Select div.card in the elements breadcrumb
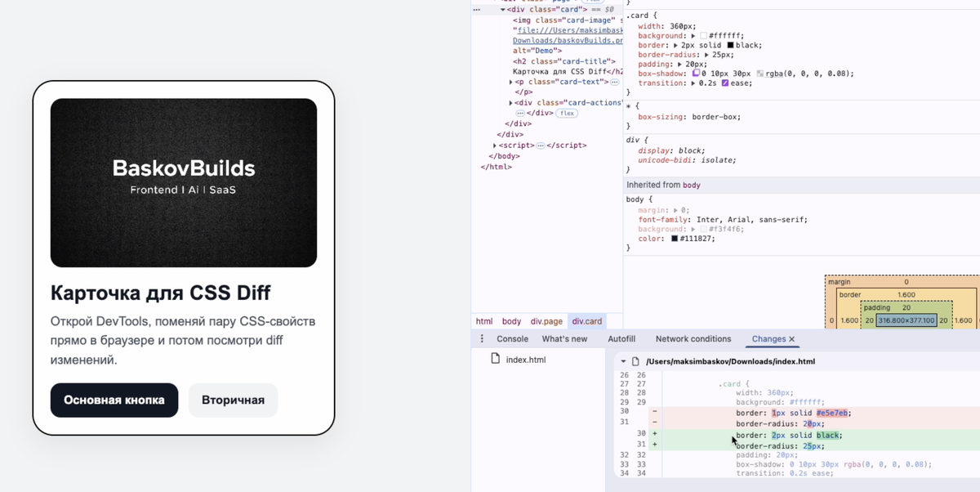This screenshot has height=492, width=980. 586,321
